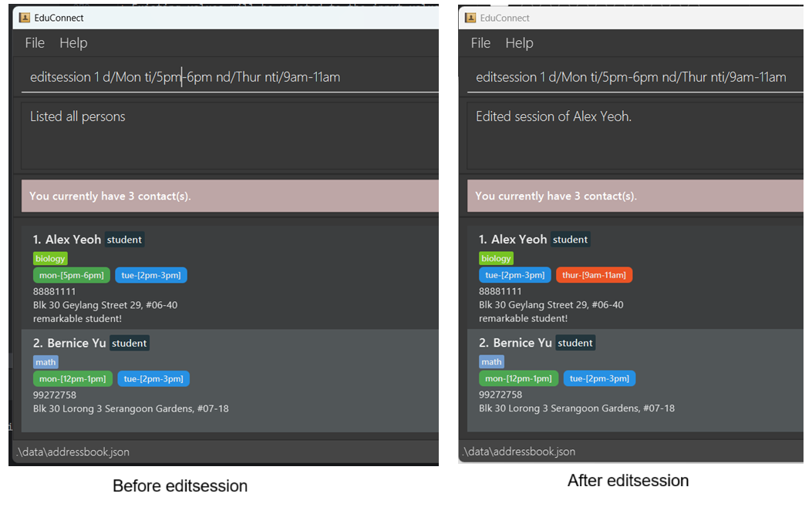The height and width of the screenshot is (507, 812).
Task: Click Alex Yeoh's student tag in left window
Action: point(124,240)
